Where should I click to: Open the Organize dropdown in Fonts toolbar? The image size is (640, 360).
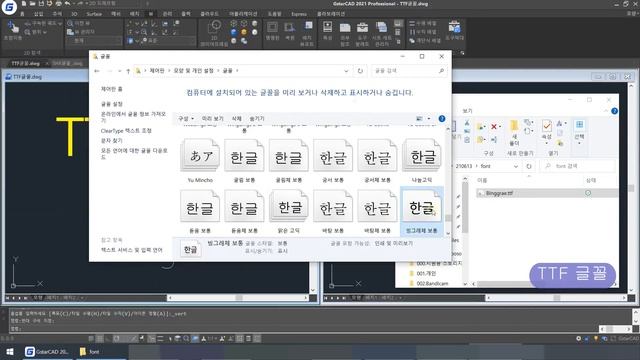186,119
